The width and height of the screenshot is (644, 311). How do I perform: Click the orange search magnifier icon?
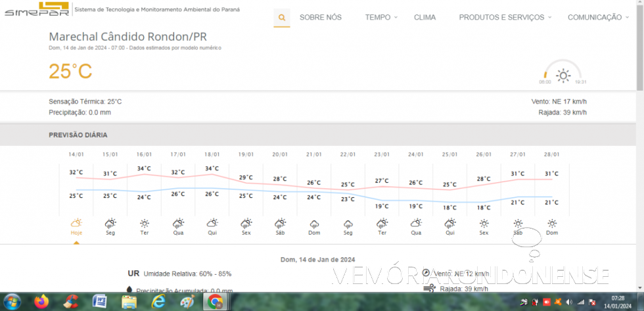[x=281, y=18]
